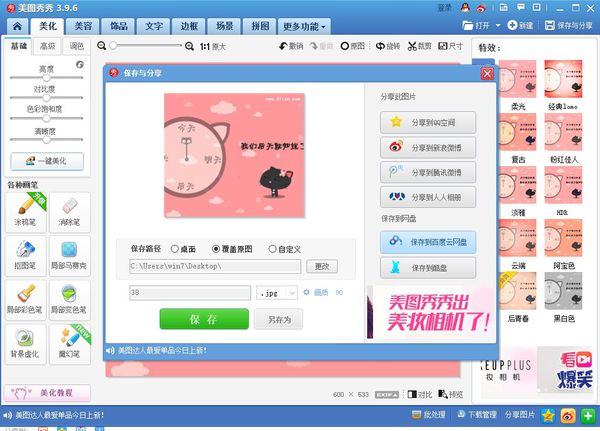Screen dimensions: 600x431
Task: Click 保存到百度云网盘 button
Action: pos(428,242)
